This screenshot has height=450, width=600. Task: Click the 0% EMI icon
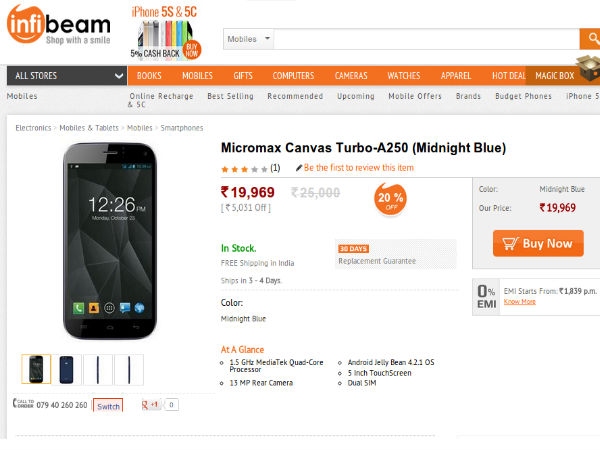click(x=486, y=297)
